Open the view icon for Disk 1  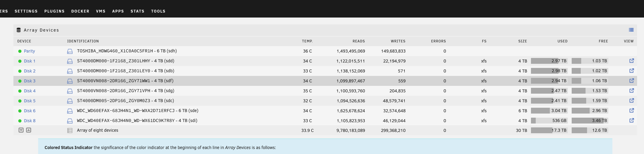pyautogui.click(x=631, y=61)
